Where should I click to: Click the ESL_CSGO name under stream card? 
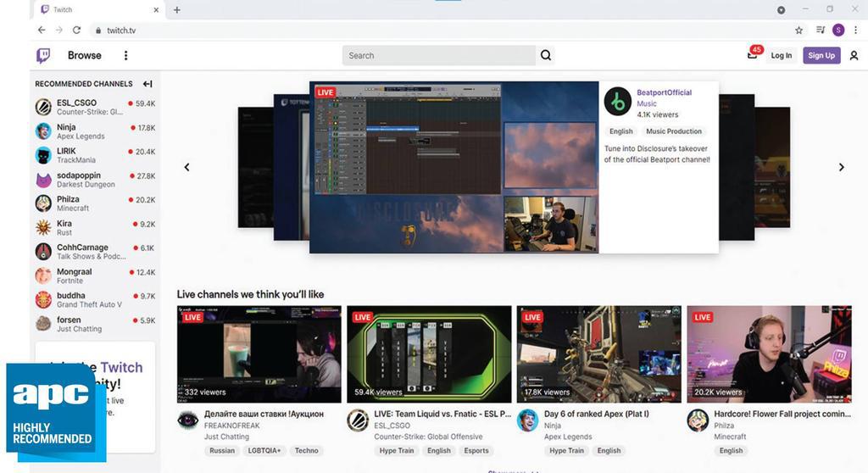click(x=392, y=426)
